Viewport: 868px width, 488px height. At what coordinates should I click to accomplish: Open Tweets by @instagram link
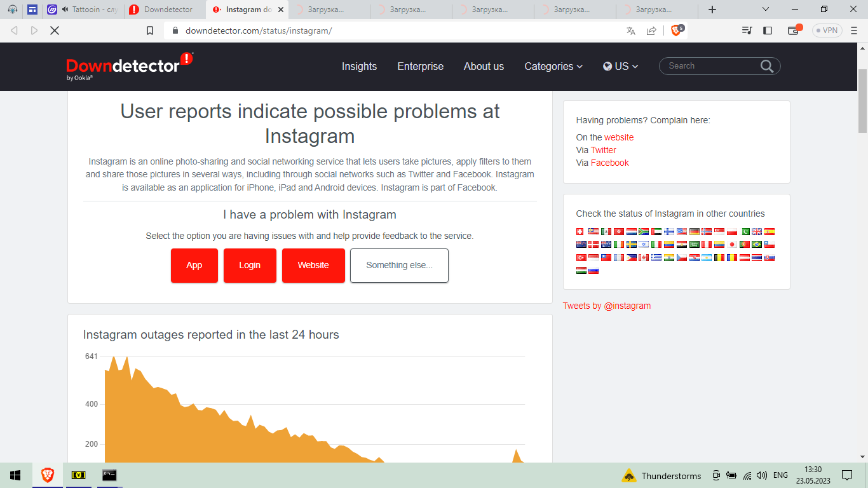(x=607, y=306)
